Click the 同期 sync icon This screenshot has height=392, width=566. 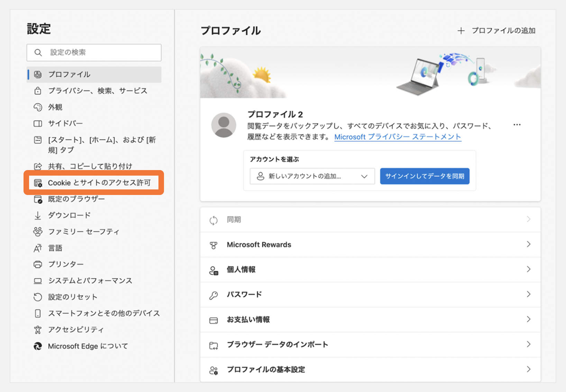214,220
